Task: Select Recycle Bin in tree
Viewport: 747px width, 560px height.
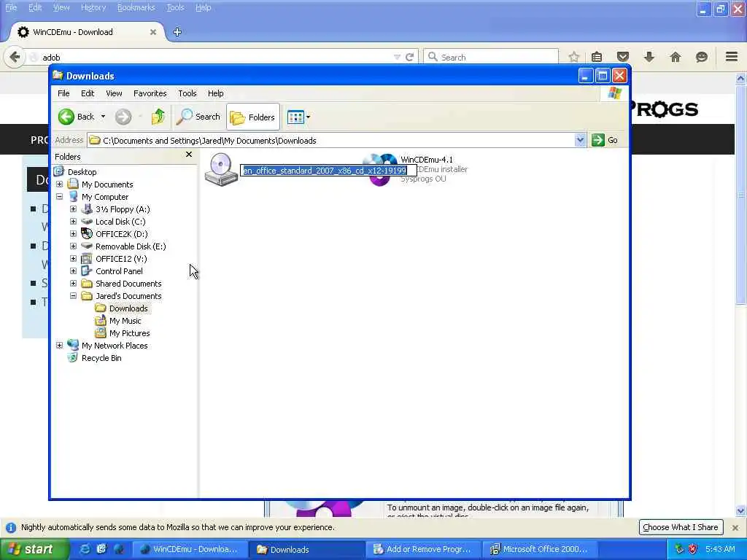Action: coord(101,357)
